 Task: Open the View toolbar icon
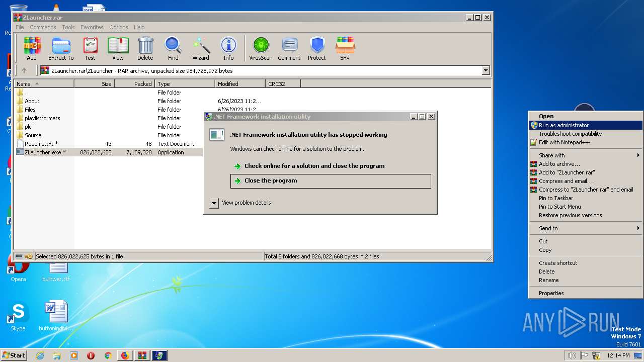coord(118,49)
